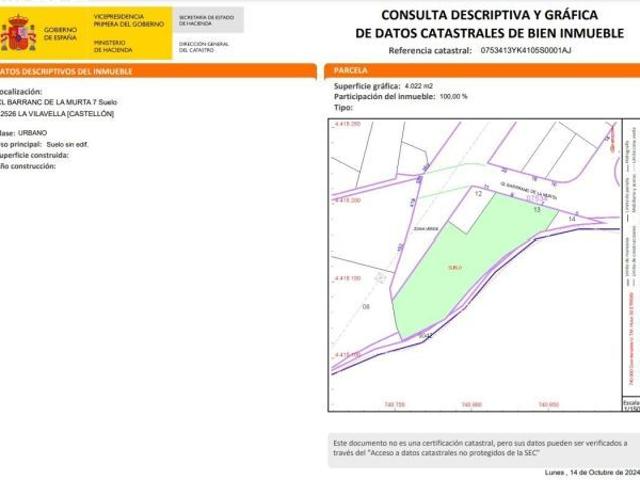Click the Spanish coat of arms emblem
The height and width of the screenshot is (480, 640).
point(17,33)
